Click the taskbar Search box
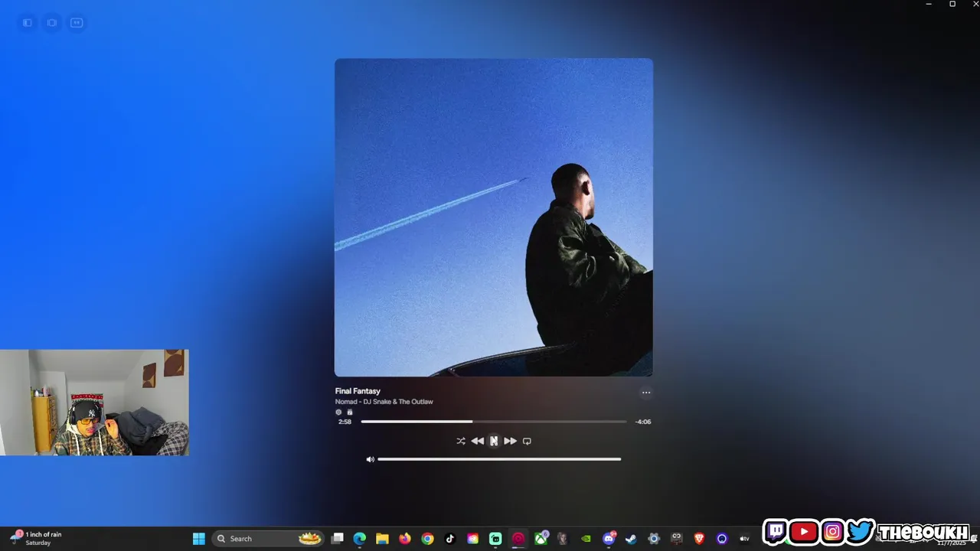This screenshot has width=980, height=551. 267,539
